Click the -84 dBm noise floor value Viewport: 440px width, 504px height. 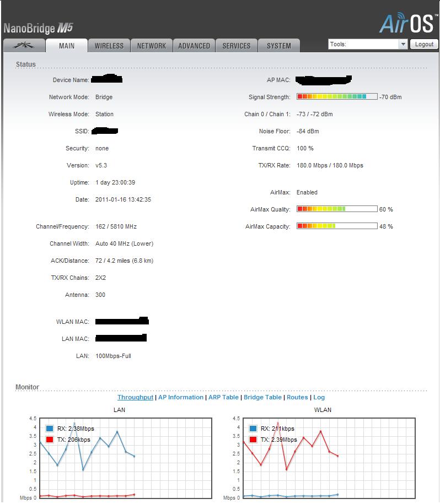308,131
